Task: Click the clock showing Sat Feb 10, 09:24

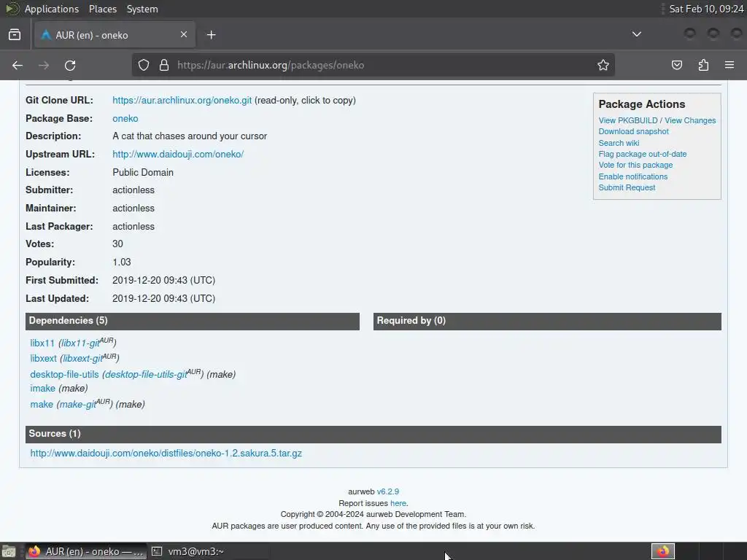Action: coord(706,9)
